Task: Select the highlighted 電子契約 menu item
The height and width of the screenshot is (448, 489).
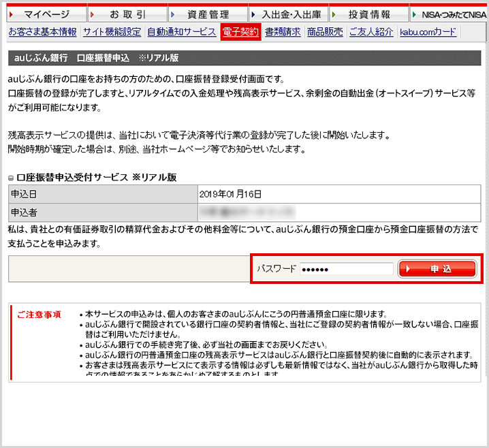Action: [x=240, y=31]
